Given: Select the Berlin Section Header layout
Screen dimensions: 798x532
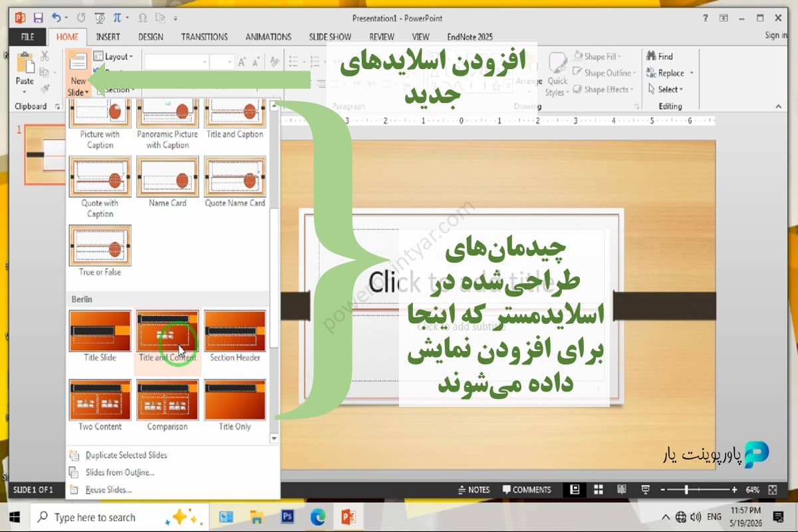Looking at the screenshot, I should point(235,336).
